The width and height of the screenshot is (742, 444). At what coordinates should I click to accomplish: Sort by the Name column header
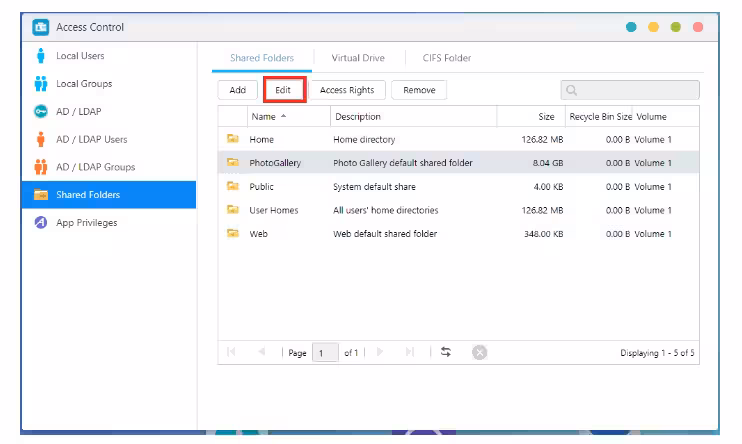[289, 116]
